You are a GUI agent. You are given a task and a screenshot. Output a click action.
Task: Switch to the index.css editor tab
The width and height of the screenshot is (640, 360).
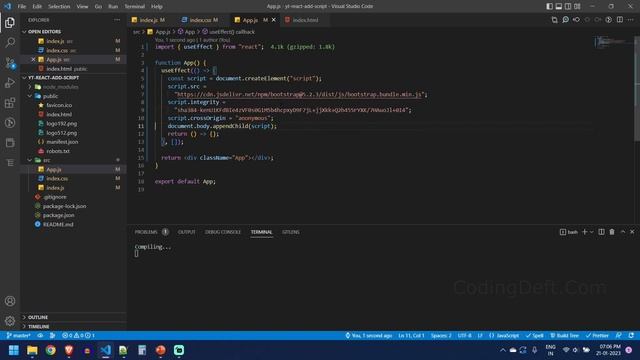tap(200, 20)
